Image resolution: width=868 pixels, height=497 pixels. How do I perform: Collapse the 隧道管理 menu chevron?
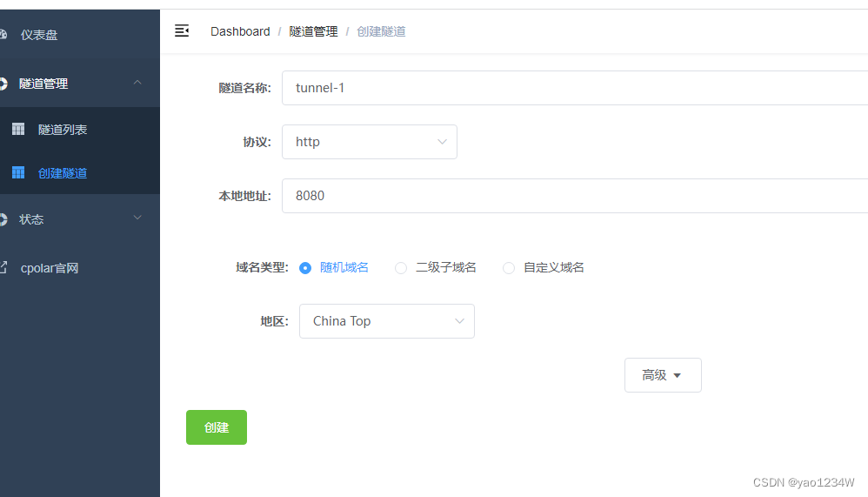137,83
